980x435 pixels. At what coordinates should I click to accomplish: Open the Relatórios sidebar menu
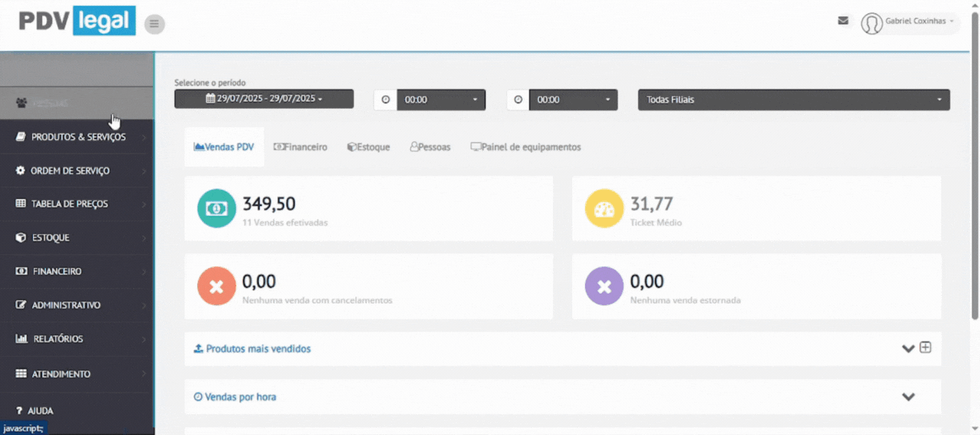pos(57,339)
